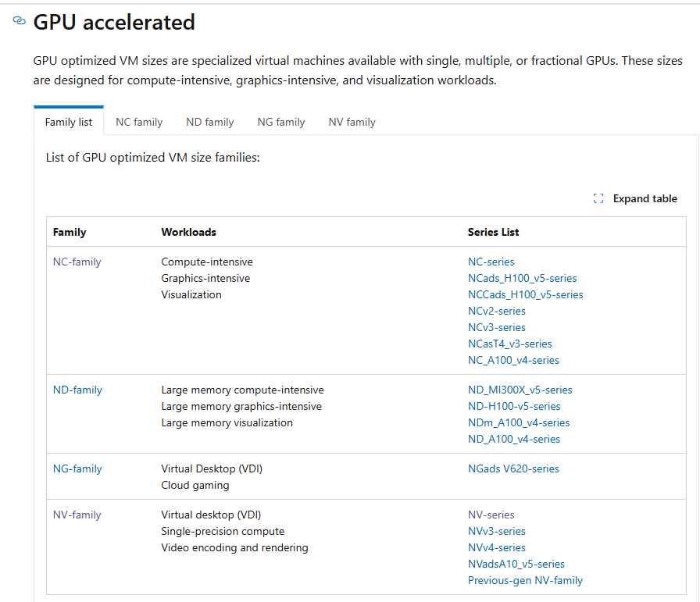Go to the NDm_A100_v4-series page
This screenshot has height=602, width=700.
[x=519, y=423]
